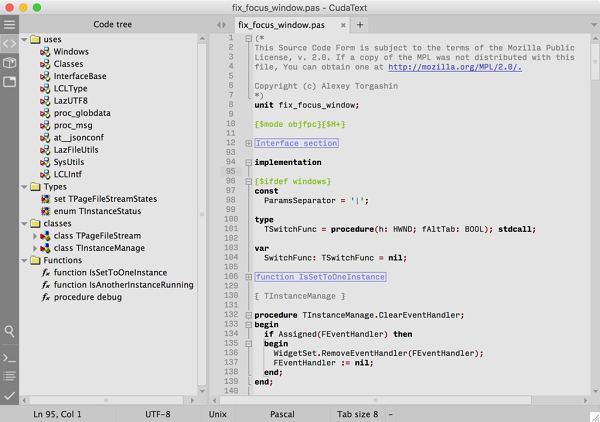
Task: Open the mozilla.org MPL license link
Action: click(455, 67)
